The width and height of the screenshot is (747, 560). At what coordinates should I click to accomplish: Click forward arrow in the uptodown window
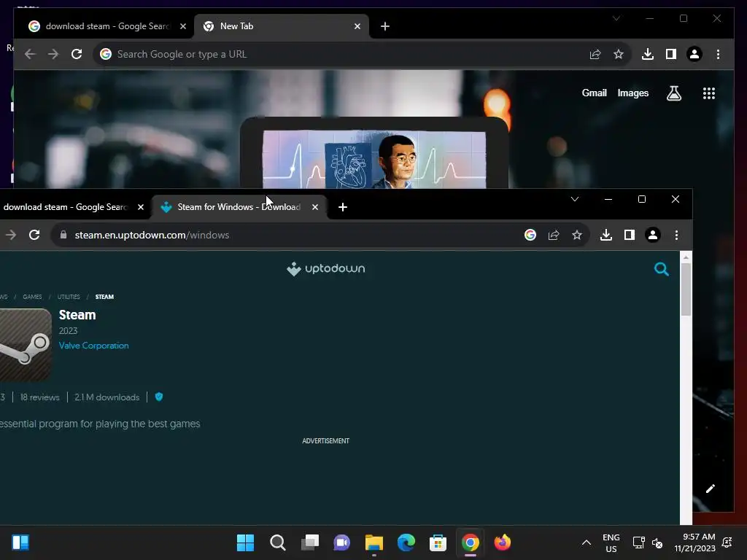click(x=10, y=235)
